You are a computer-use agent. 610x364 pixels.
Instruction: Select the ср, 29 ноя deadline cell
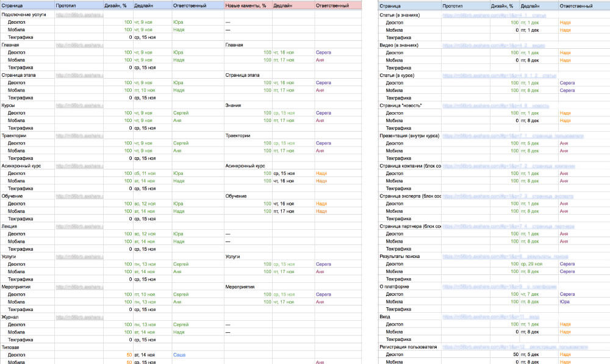[530, 264]
